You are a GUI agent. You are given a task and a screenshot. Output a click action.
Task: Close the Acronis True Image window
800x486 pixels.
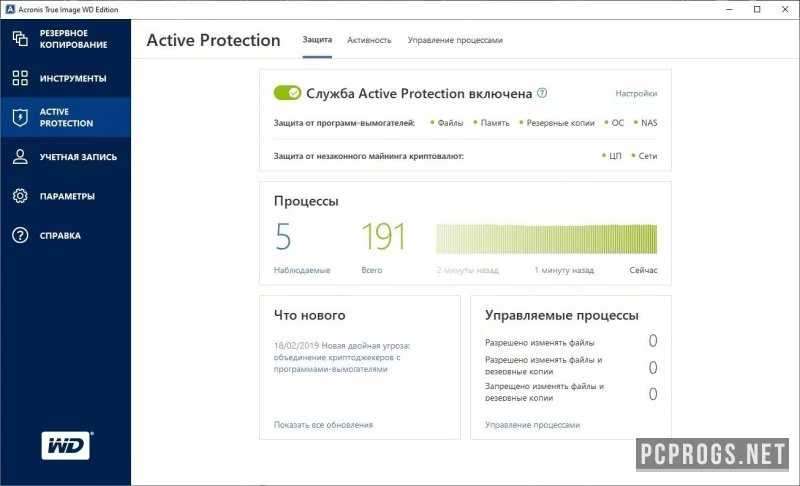click(x=785, y=9)
